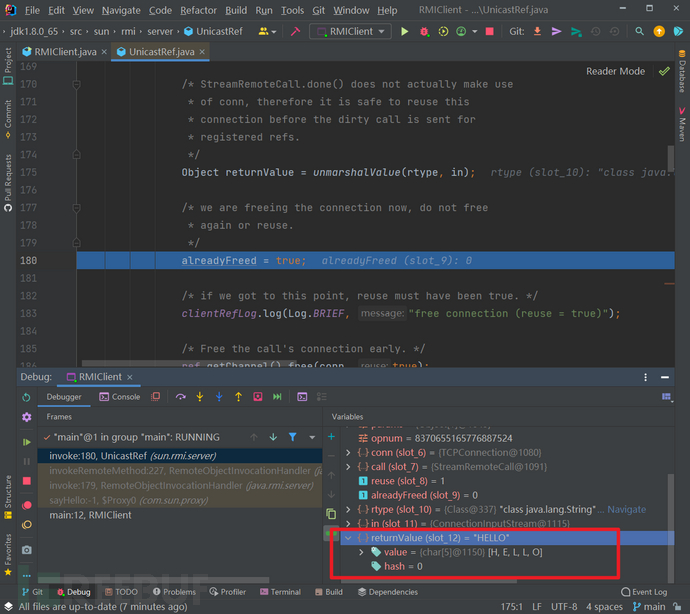Screen dimensions: 690x614
Task: Open the Build menu
Action: click(x=236, y=10)
